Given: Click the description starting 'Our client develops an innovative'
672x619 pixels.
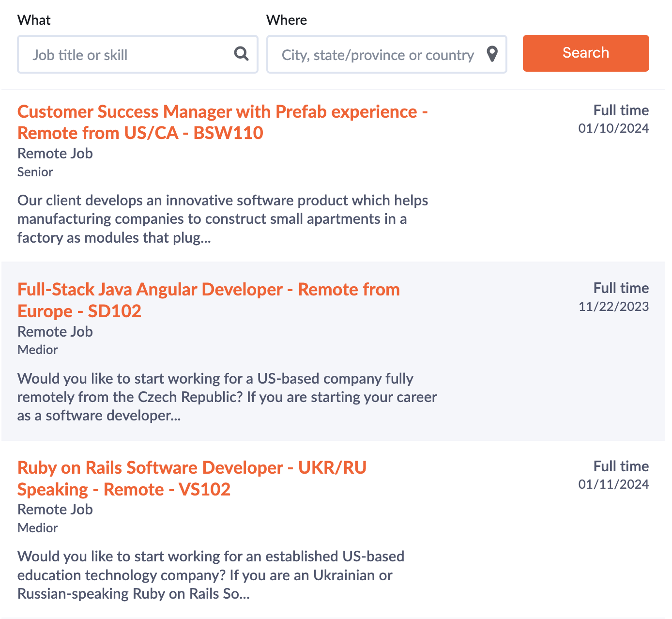Looking at the screenshot, I should point(223,219).
